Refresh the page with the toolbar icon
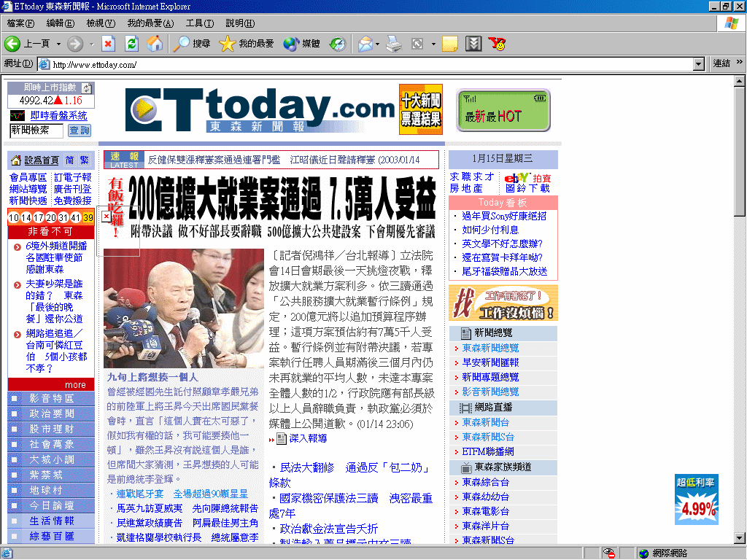The image size is (747, 560). [x=131, y=44]
